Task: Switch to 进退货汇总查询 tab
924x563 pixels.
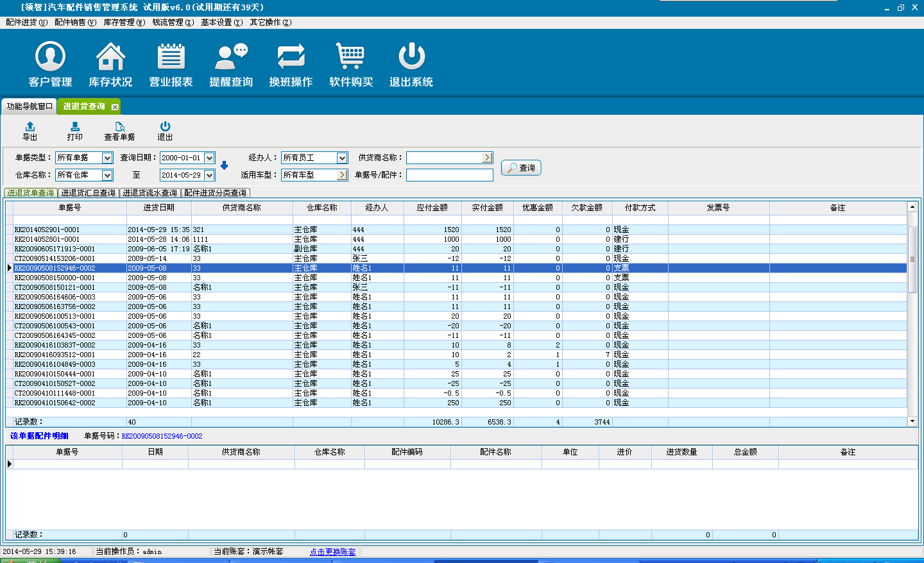Action: 89,193
